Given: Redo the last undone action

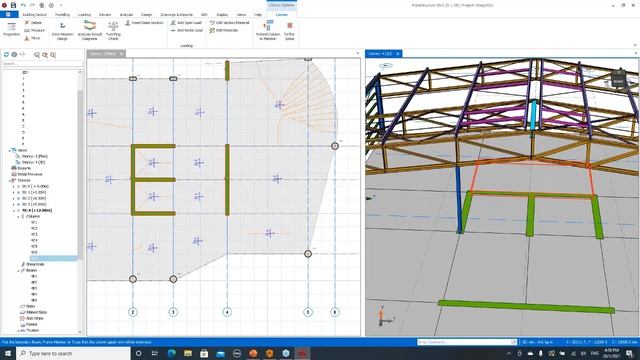Looking at the screenshot, I should 32,5.
